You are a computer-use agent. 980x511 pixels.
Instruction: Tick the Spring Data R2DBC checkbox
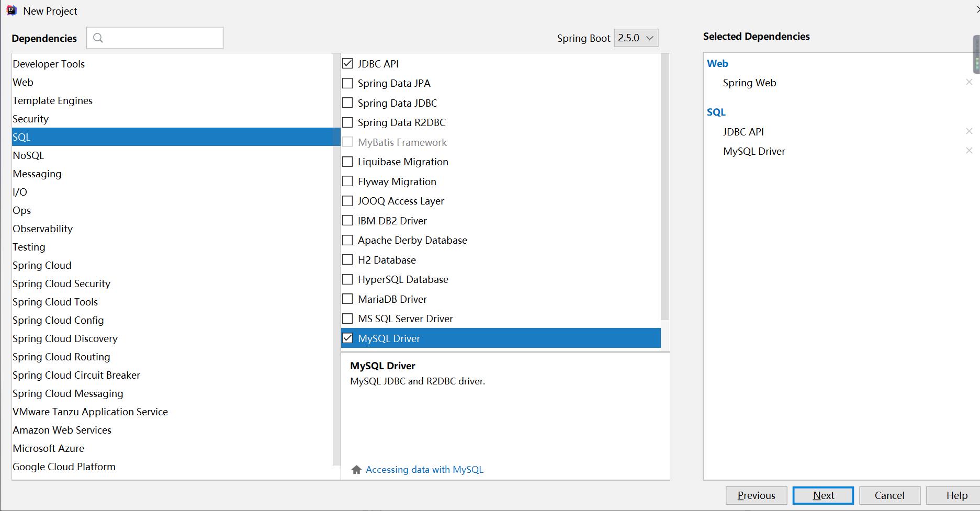pyautogui.click(x=347, y=122)
